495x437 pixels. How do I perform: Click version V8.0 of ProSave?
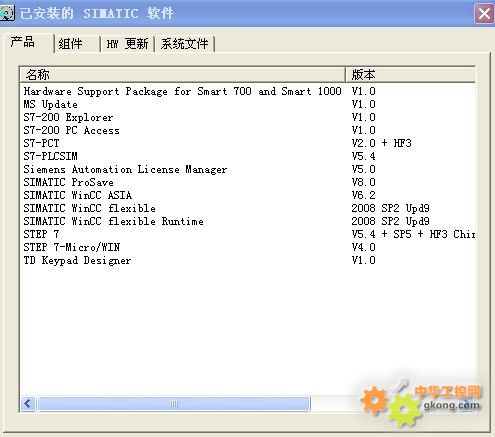(364, 182)
